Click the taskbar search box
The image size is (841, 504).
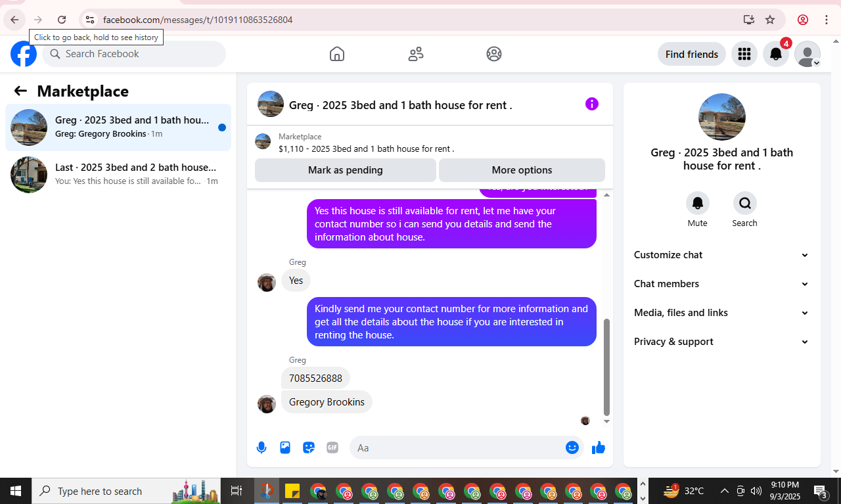pyautogui.click(x=127, y=491)
